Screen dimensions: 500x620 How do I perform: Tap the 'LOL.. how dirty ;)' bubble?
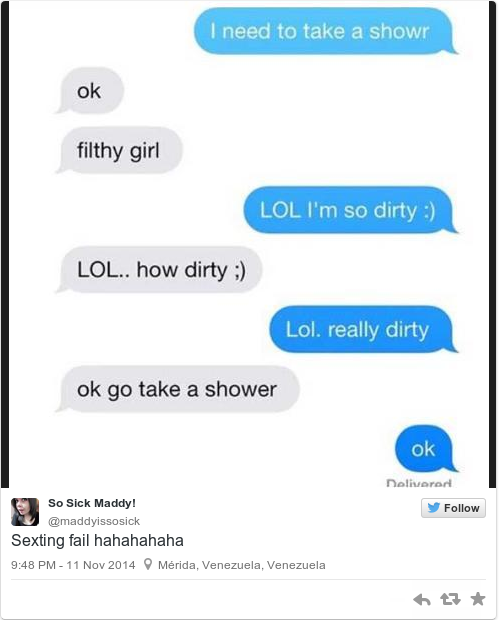(159, 270)
